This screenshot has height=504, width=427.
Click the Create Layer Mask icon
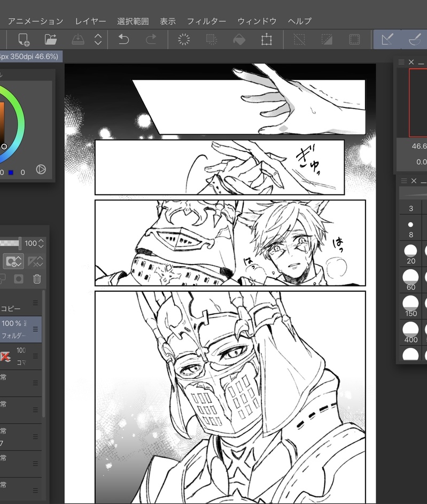tap(19, 278)
